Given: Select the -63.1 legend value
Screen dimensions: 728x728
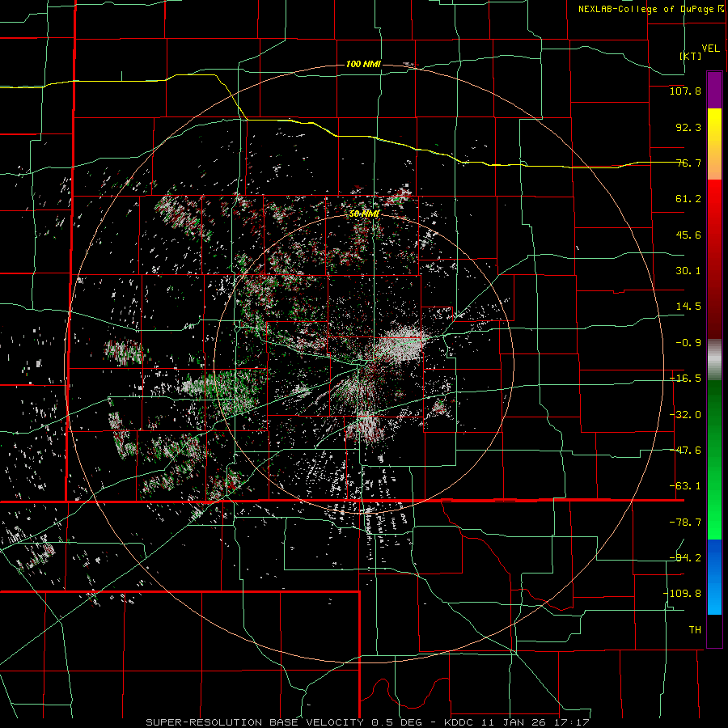Looking at the screenshot, I should click(685, 485).
